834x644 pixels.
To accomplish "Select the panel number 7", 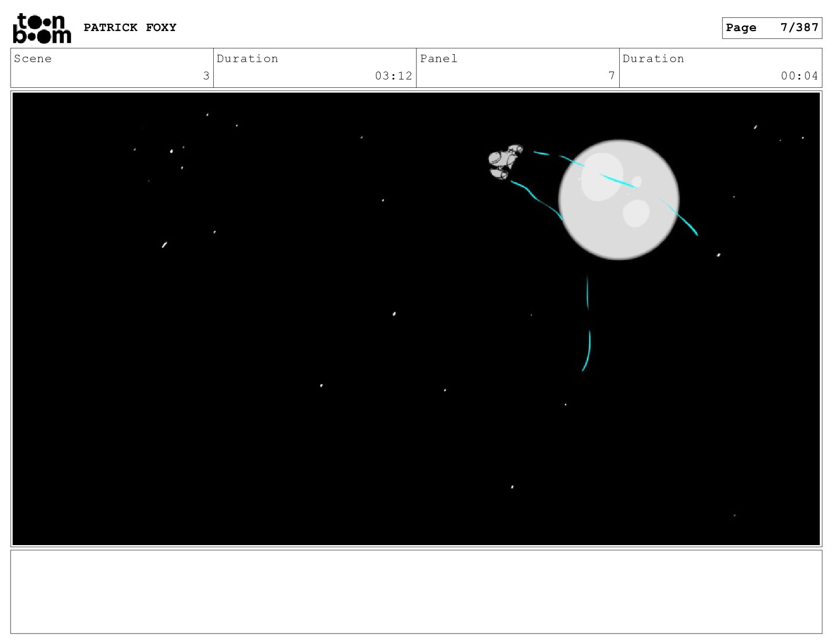I will (x=612, y=76).
